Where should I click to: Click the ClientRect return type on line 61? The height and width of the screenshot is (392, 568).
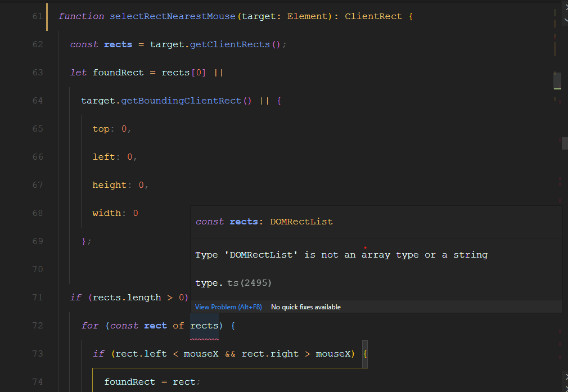373,16
